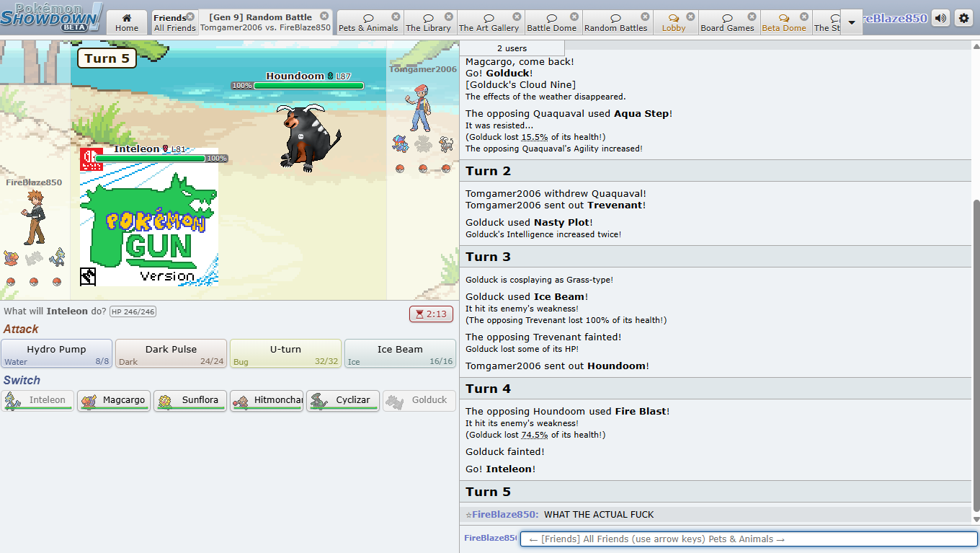Click the Tomgamer2006 trainer avatar
The image size is (980, 553).
(x=419, y=107)
